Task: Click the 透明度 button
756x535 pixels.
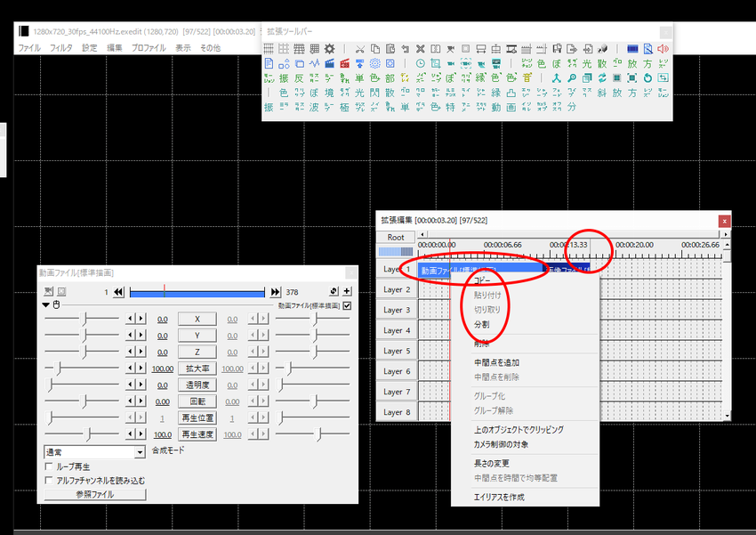Action: coord(197,385)
